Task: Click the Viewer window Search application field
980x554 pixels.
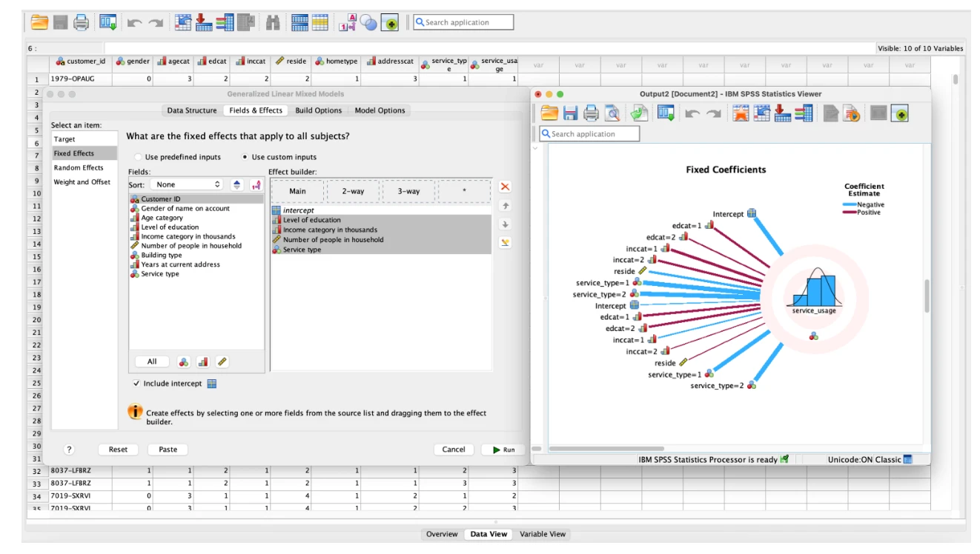Action: click(x=589, y=134)
